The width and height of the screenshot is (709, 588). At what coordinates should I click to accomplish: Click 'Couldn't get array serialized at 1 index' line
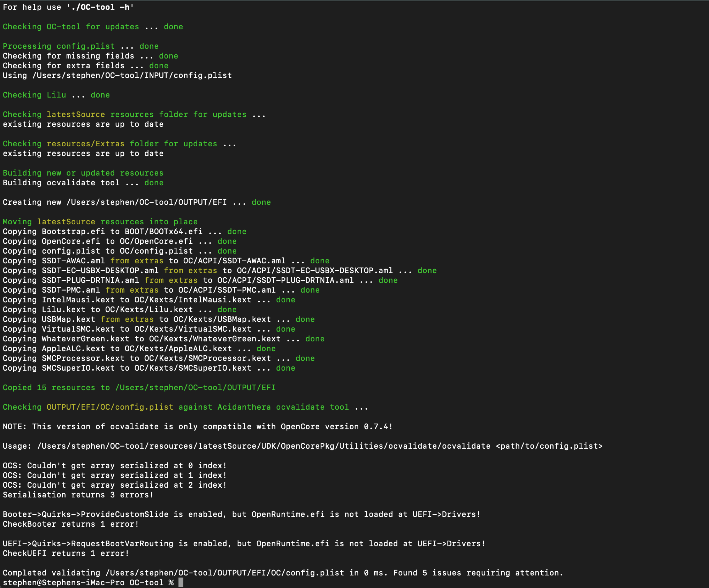(x=115, y=475)
